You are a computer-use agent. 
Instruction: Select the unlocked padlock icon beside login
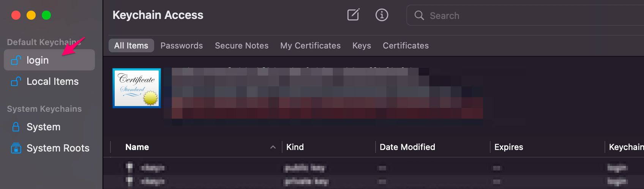[16, 60]
